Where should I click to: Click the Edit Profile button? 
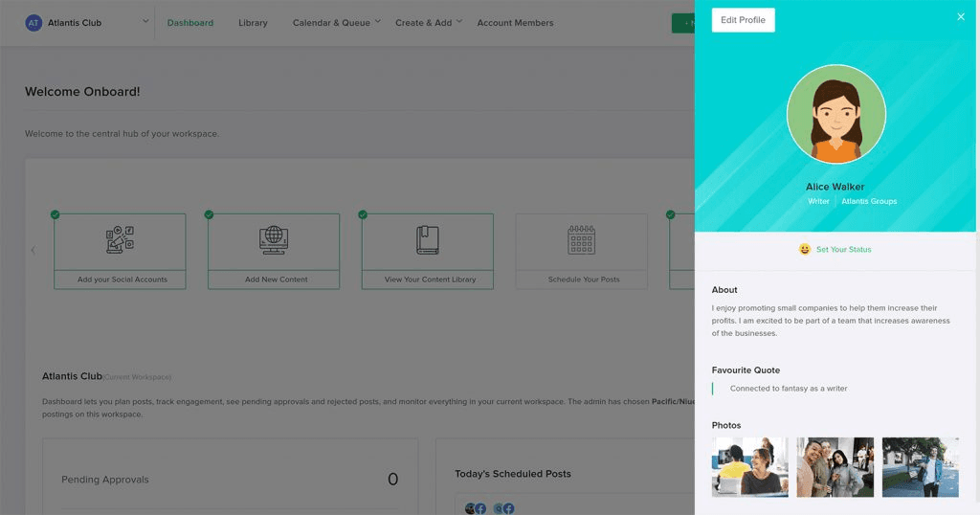click(x=743, y=20)
